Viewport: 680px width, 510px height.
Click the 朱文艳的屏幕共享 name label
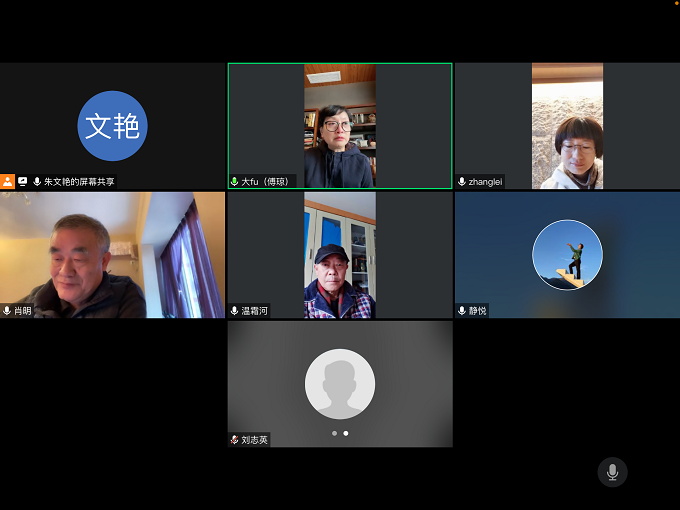(79, 181)
